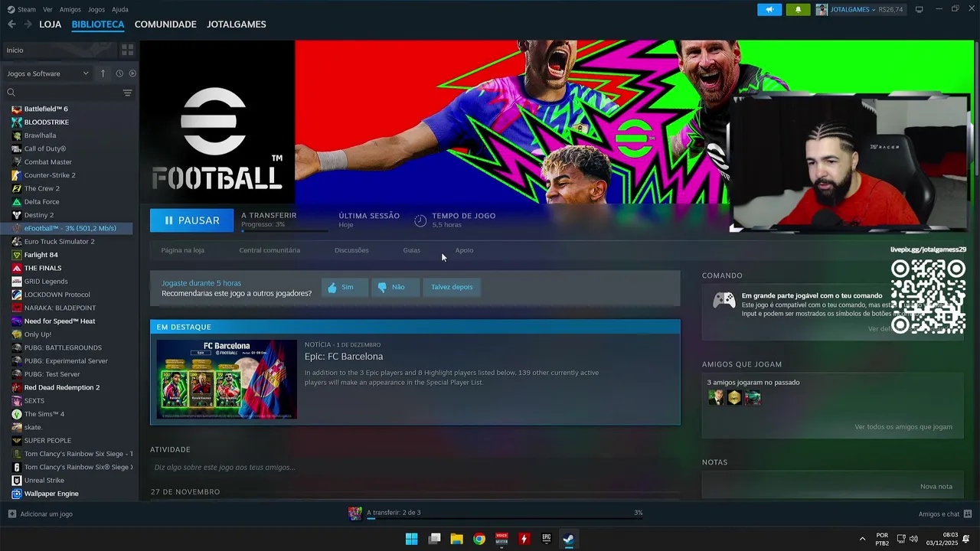
Task: Click Adicionar um jogo label
Action: (x=47, y=514)
